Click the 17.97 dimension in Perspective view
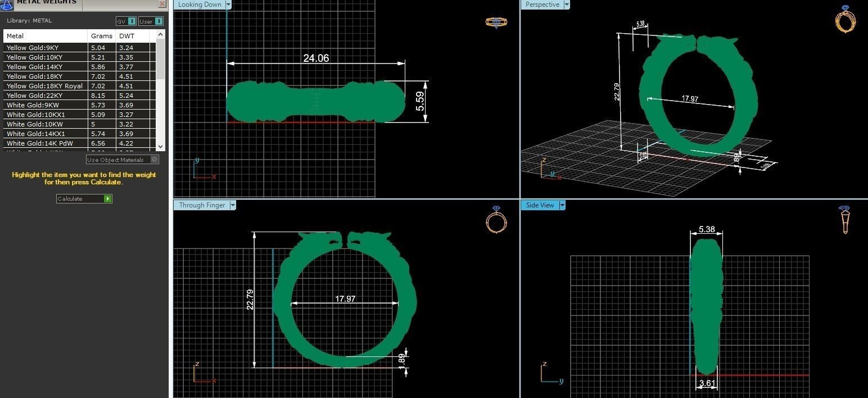 click(x=690, y=99)
